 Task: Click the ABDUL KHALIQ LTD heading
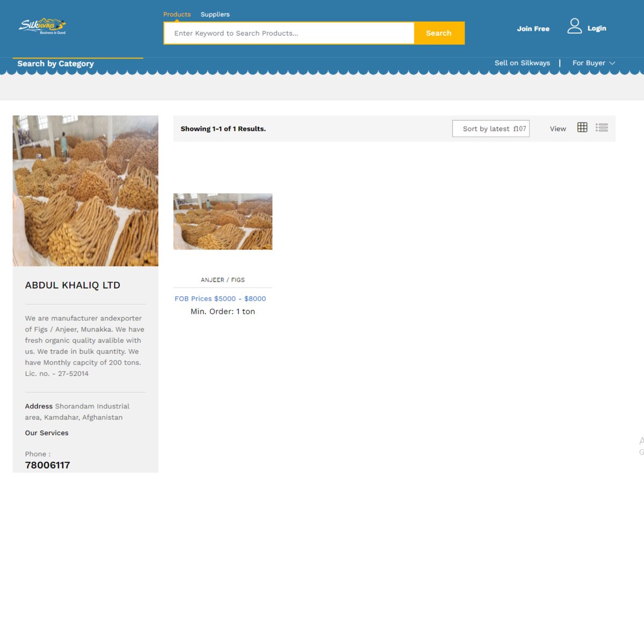[72, 286]
